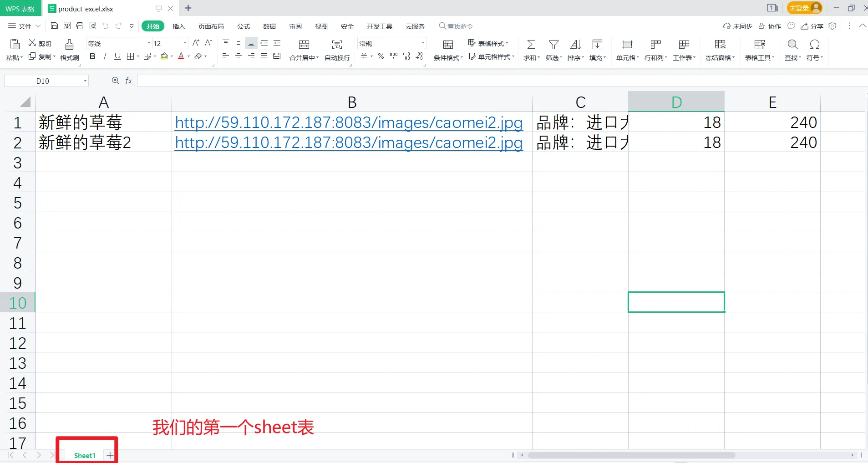Switch to the 插入 ribbon tab
This screenshot has width=868, height=463.
pyautogui.click(x=179, y=26)
